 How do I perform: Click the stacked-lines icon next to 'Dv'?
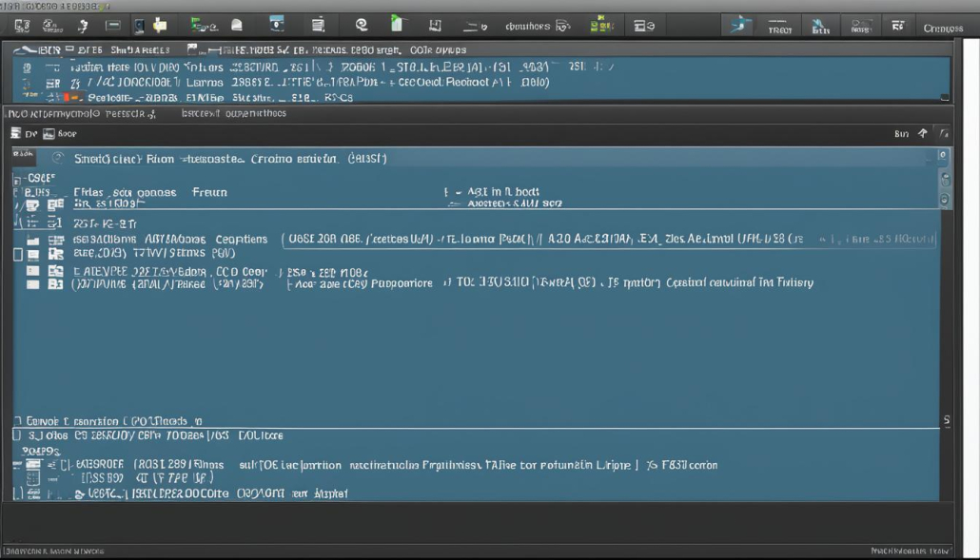pos(15,133)
